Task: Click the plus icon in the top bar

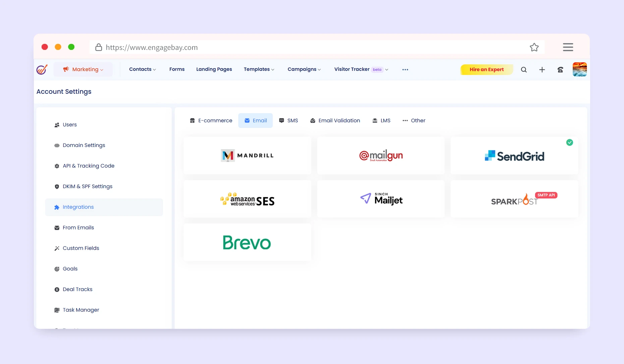Action: pyautogui.click(x=542, y=70)
